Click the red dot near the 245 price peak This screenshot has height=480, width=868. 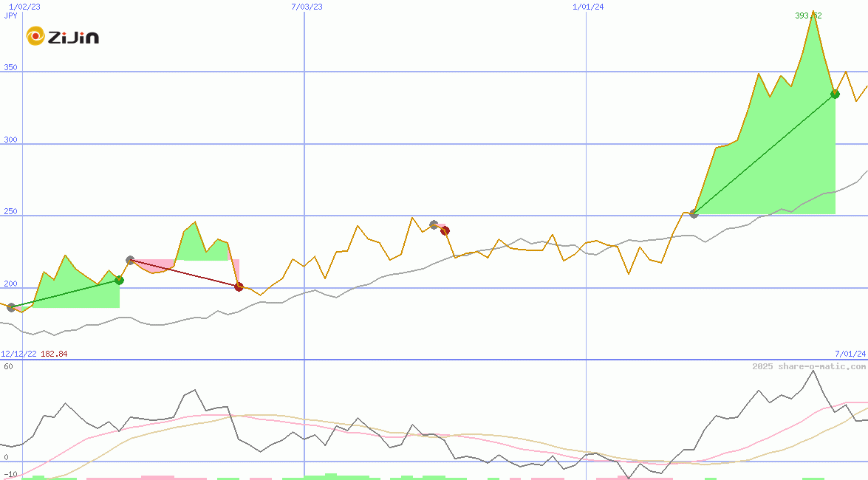(444, 230)
